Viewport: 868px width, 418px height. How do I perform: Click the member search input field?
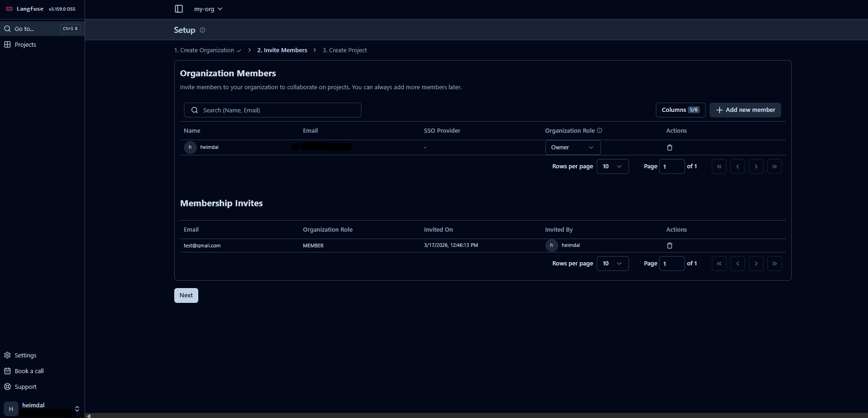[x=272, y=110]
